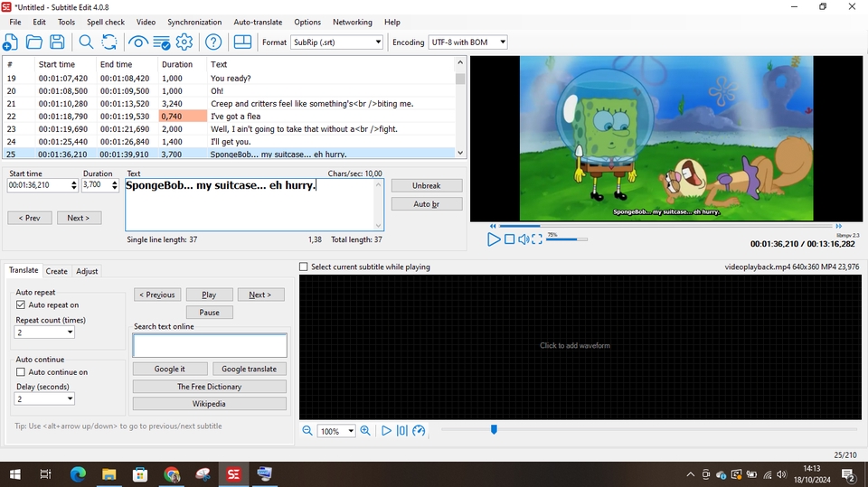Click the Replace arrows toolbar icon
The height and width of the screenshot is (487, 868).
(x=109, y=42)
